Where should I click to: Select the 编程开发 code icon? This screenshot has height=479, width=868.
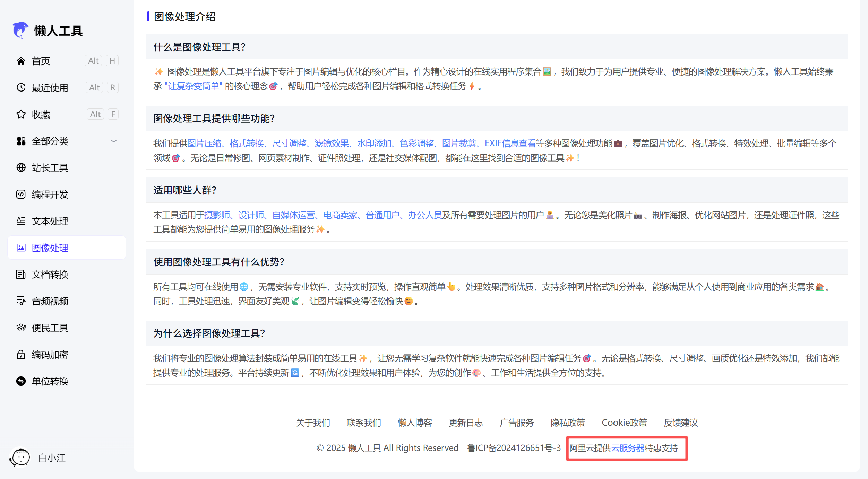21,194
